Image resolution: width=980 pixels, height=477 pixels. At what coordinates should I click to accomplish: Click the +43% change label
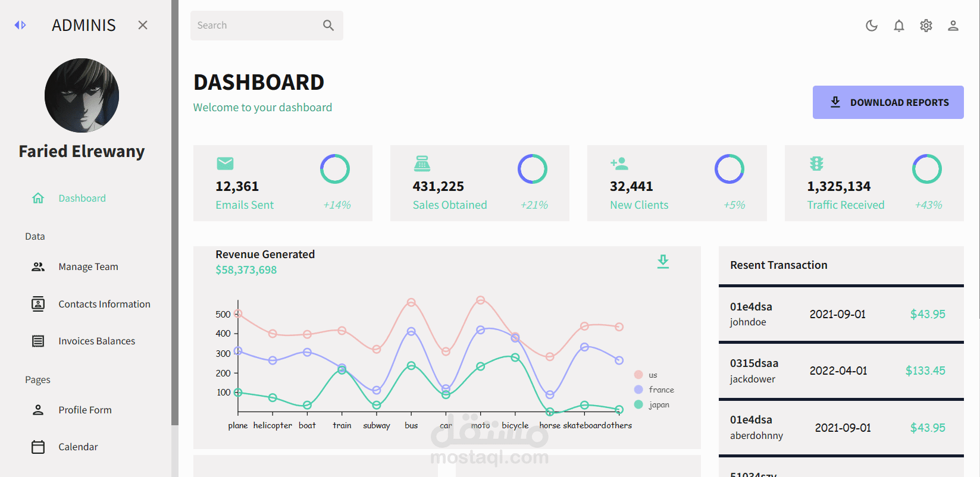point(929,205)
